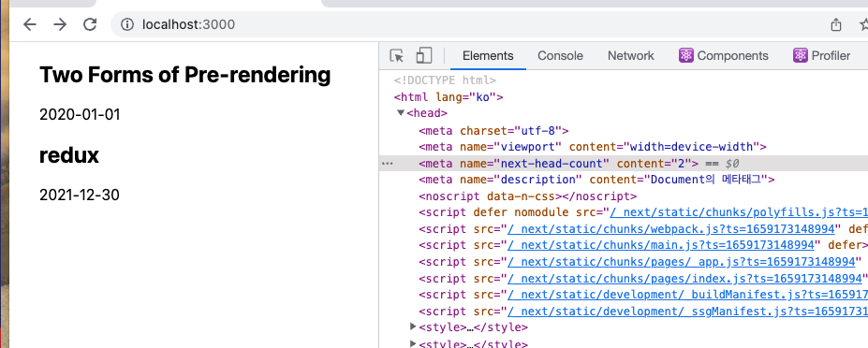The height and width of the screenshot is (348, 868).
Task: Activate the inspect element picker tool
Action: (x=396, y=56)
